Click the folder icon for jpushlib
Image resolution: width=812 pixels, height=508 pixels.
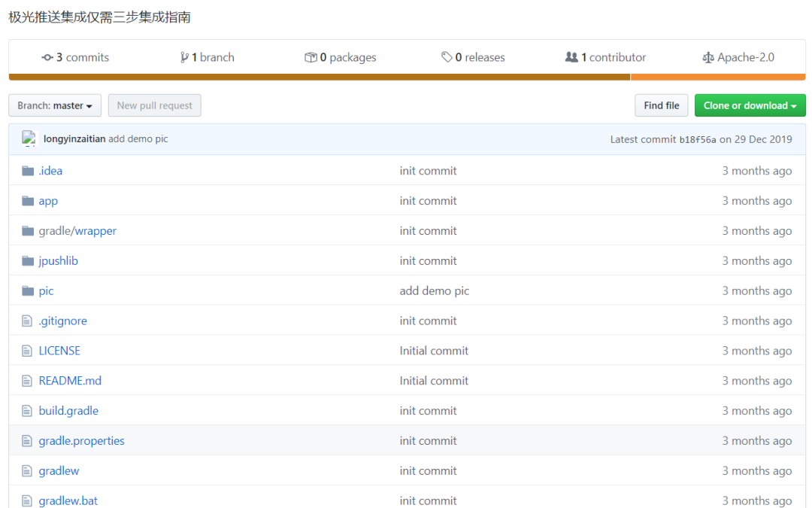tap(28, 261)
